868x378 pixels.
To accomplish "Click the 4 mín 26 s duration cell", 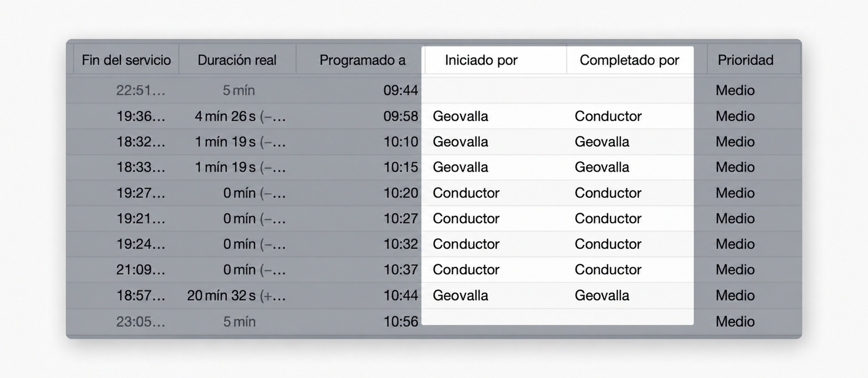I will (x=240, y=116).
